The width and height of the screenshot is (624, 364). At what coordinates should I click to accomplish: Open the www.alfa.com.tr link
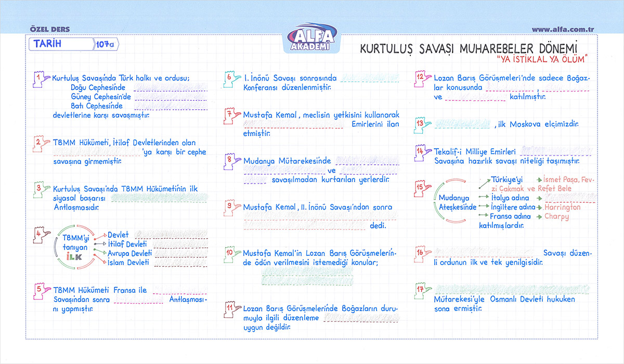coord(564,30)
